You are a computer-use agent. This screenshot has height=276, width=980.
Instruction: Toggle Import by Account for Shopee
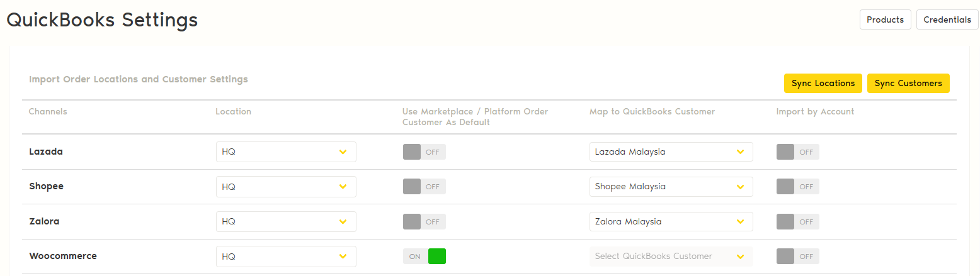click(797, 187)
